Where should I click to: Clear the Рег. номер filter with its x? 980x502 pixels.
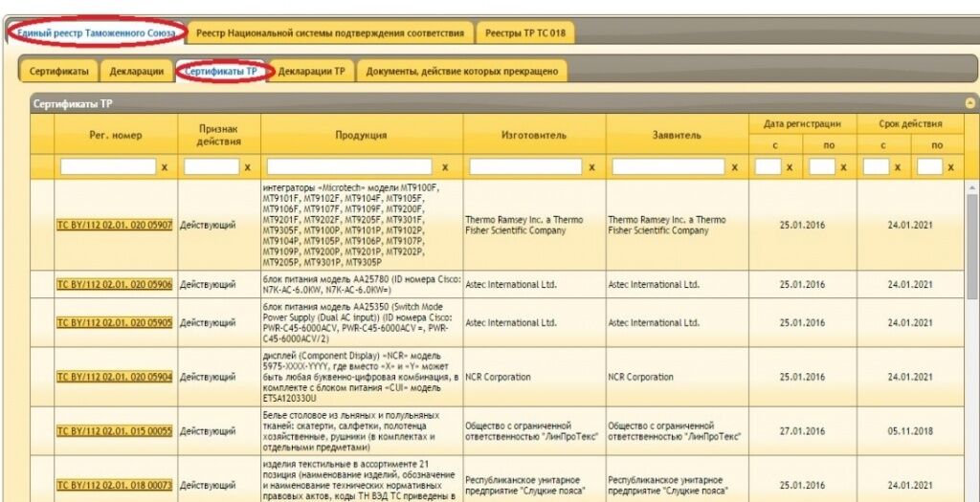tap(165, 167)
